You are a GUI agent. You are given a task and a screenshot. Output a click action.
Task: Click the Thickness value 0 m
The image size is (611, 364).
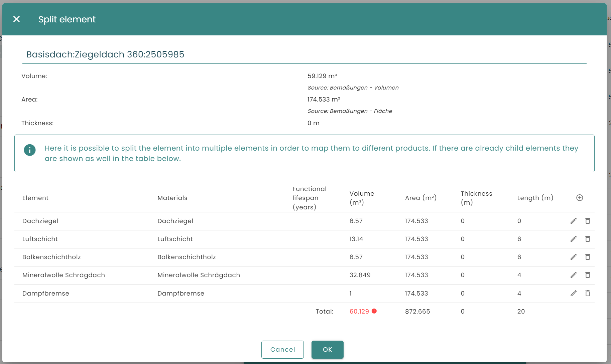tap(314, 123)
